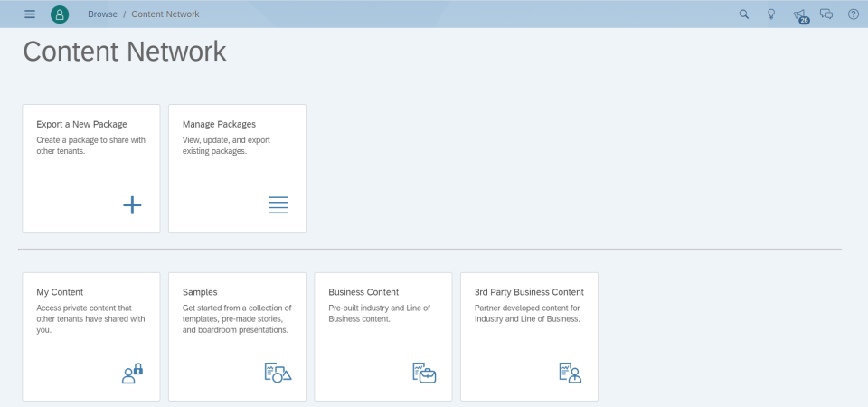The width and height of the screenshot is (868, 407).
Task: Click the plus icon on Export tile
Action: click(x=132, y=205)
